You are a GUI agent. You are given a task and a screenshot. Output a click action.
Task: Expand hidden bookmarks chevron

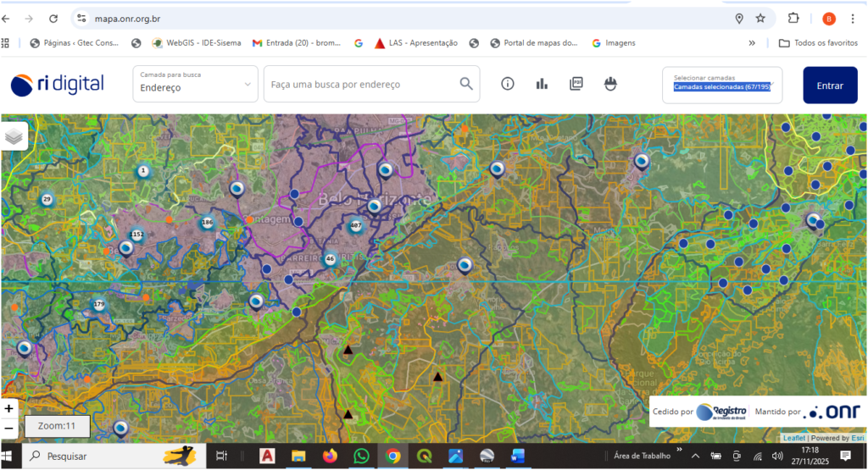tap(752, 43)
